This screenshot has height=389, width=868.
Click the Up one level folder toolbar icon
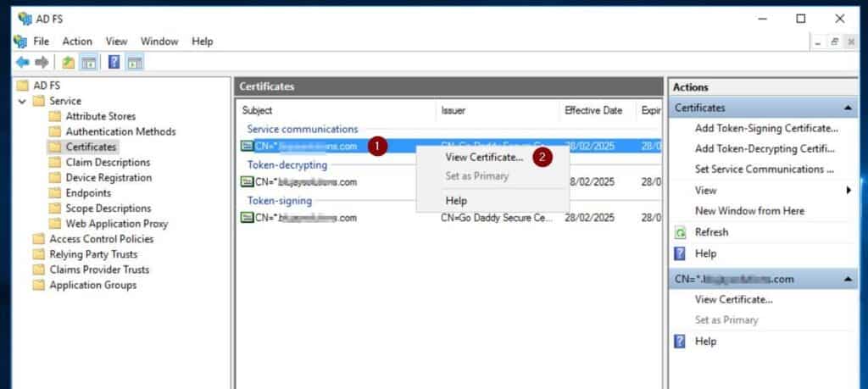[x=68, y=63]
